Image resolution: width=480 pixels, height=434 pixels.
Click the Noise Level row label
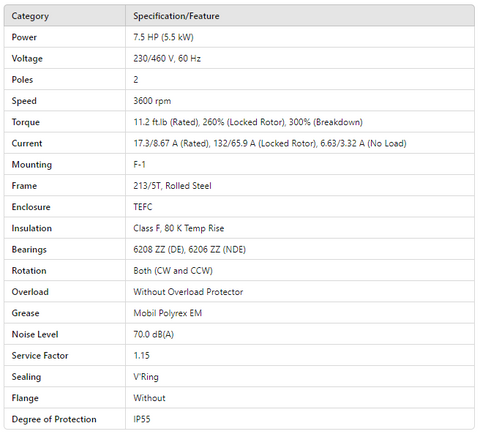tap(35, 334)
